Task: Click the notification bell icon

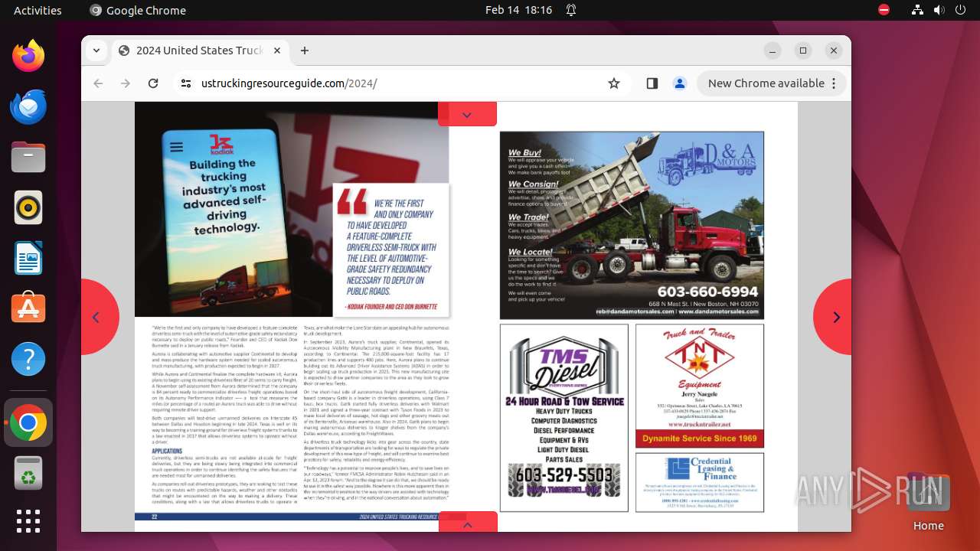Action: tap(571, 10)
